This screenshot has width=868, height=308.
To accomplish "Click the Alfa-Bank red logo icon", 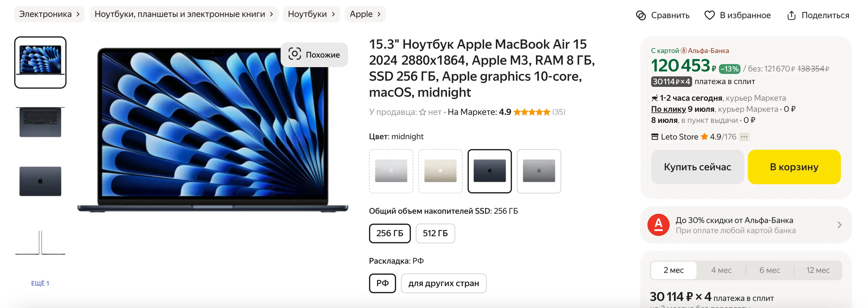I will click(658, 225).
